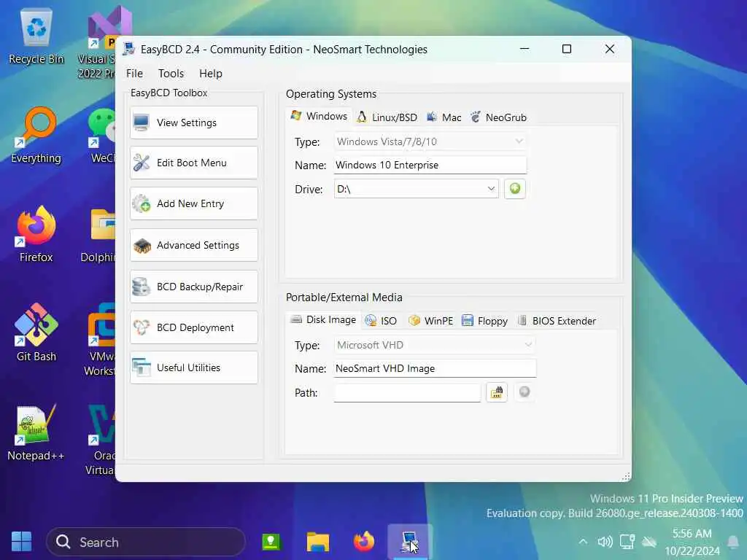Click the window resize grip corner

pyautogui.click(x=626, y=476)
